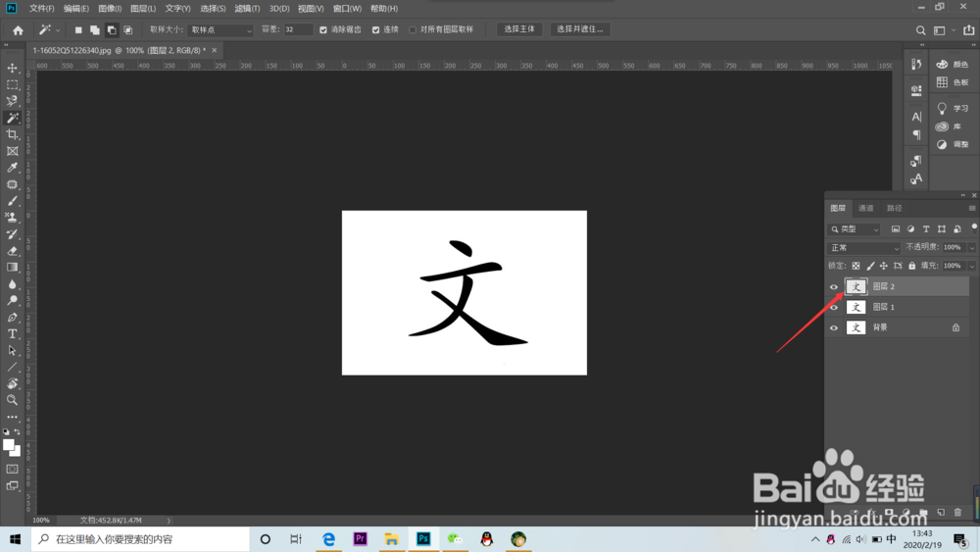The width and height of the screenshot is (980, 552).
Task: Select the Rectangular Marquee tool
Action: pyautogui.click(x=12, y=84)
